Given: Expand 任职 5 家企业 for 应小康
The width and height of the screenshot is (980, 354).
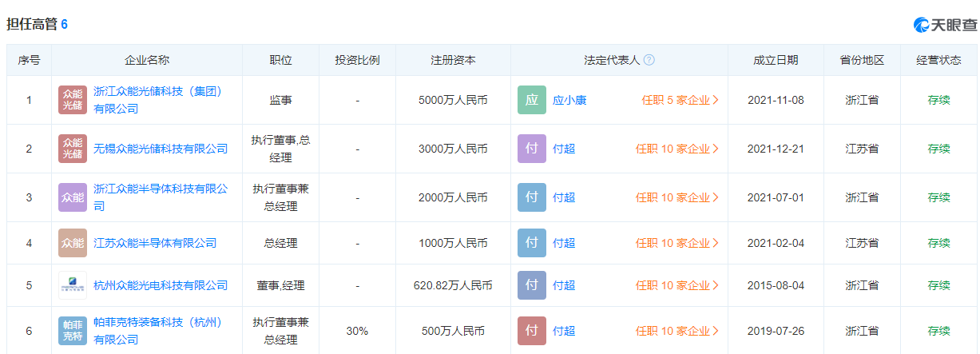Looking at the screenshot, I should [x=680, y=100].
